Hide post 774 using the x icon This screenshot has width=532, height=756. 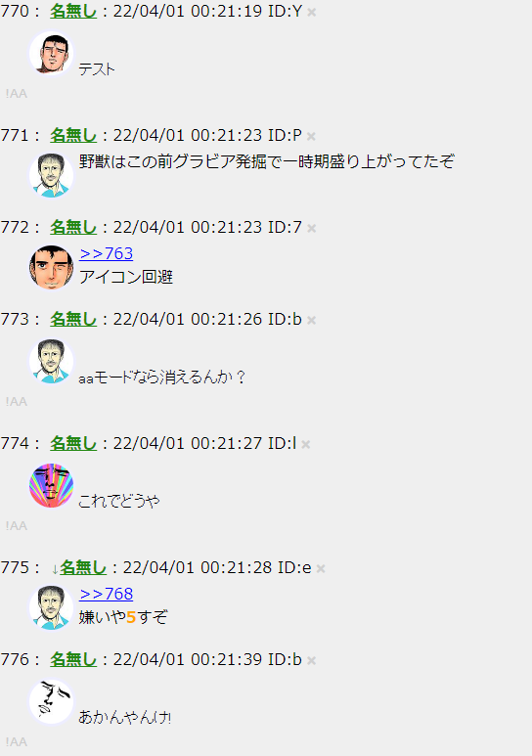[x=306, y=445]
